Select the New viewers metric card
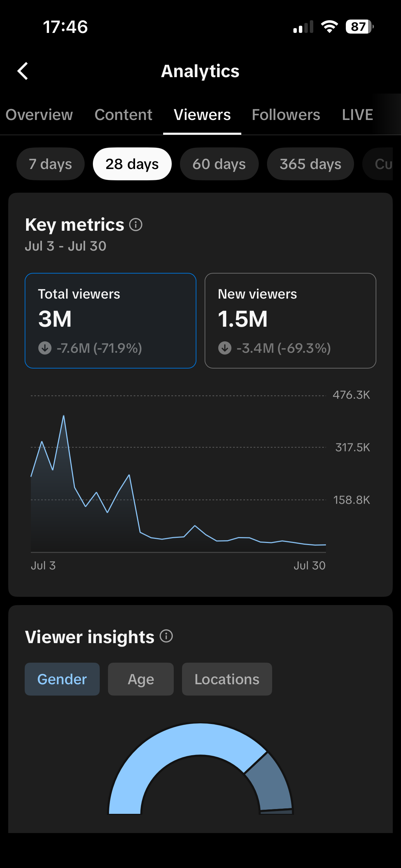 (x=290, y=321)
